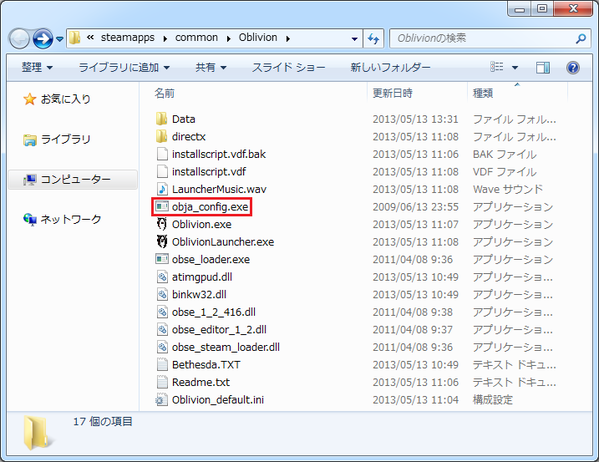599x462 pixels.
Task: Click the Bethesda.TXT document icon
Action: 162,365
